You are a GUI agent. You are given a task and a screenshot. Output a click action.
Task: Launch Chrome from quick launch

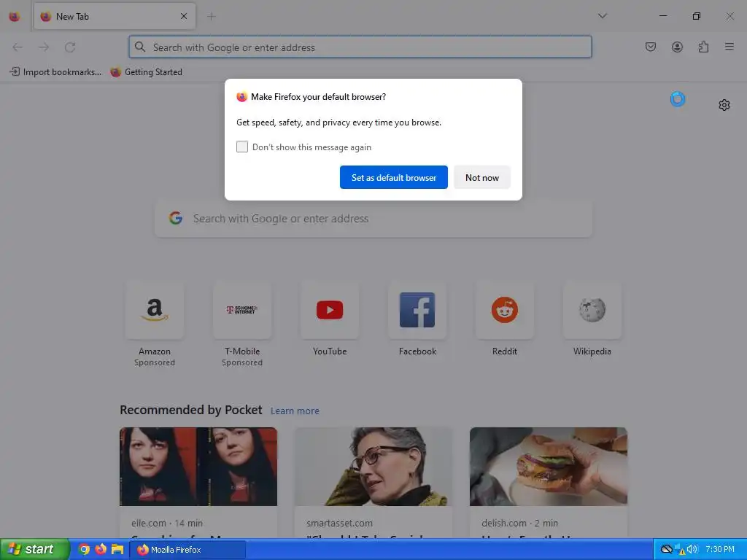click(84, 549)
